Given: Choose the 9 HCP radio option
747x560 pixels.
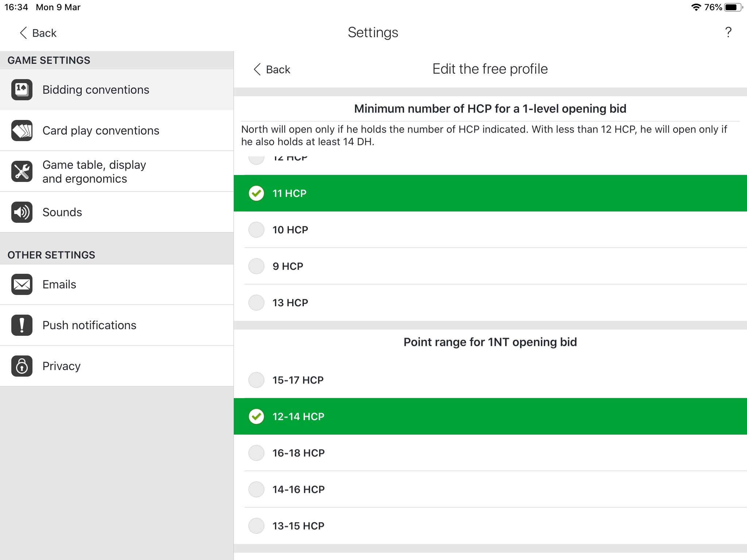Looking at the screenshot, I should coord(256,266).
